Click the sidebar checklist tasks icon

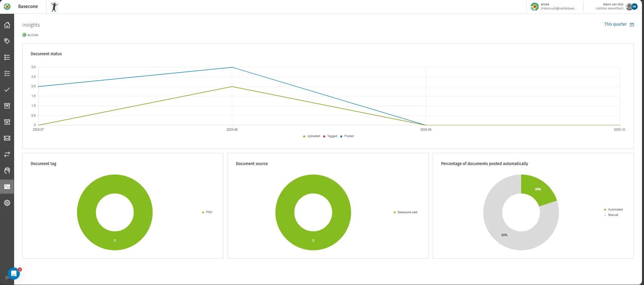pos(7,73)
